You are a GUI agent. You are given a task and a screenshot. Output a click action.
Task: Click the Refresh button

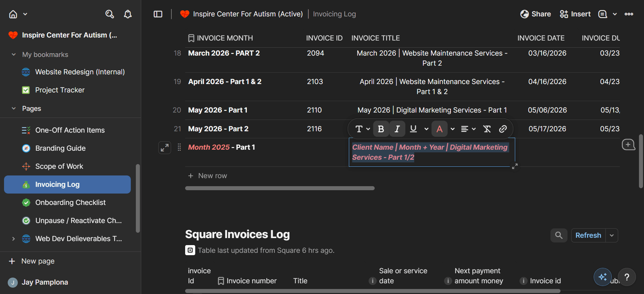point(588,235)
